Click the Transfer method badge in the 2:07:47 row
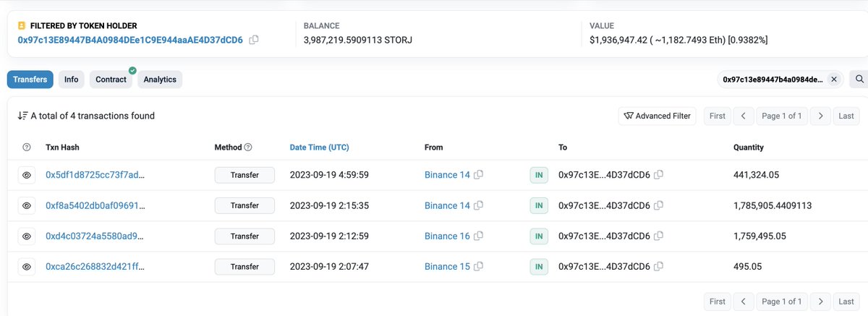This screenshot has width=868, height=316. click(244, 267)
